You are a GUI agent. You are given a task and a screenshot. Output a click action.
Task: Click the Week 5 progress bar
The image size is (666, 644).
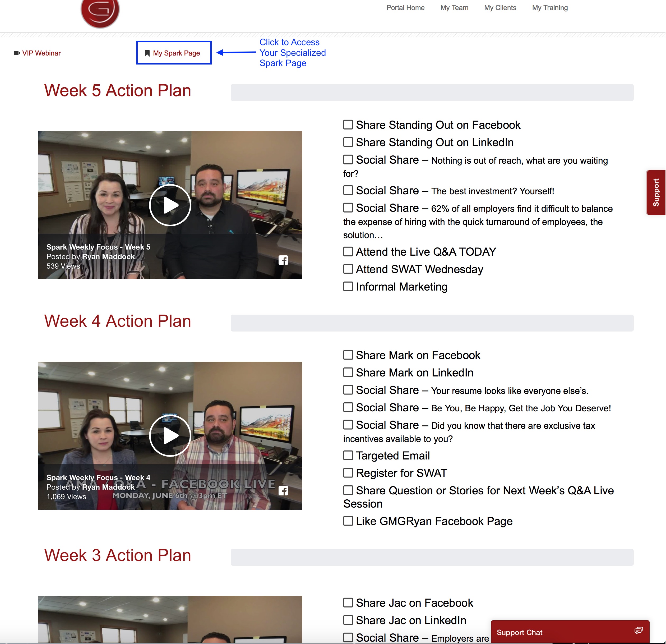click(432, 93)
